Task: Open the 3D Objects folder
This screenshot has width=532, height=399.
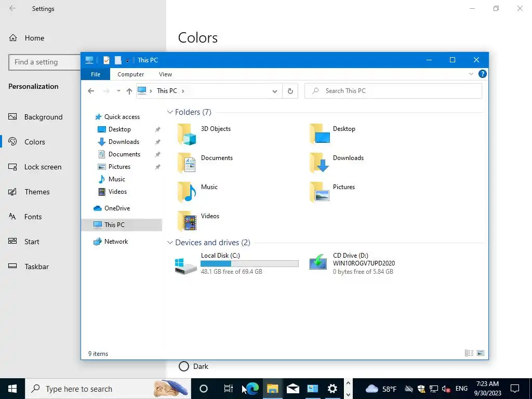Action: [x=205, y=134]
